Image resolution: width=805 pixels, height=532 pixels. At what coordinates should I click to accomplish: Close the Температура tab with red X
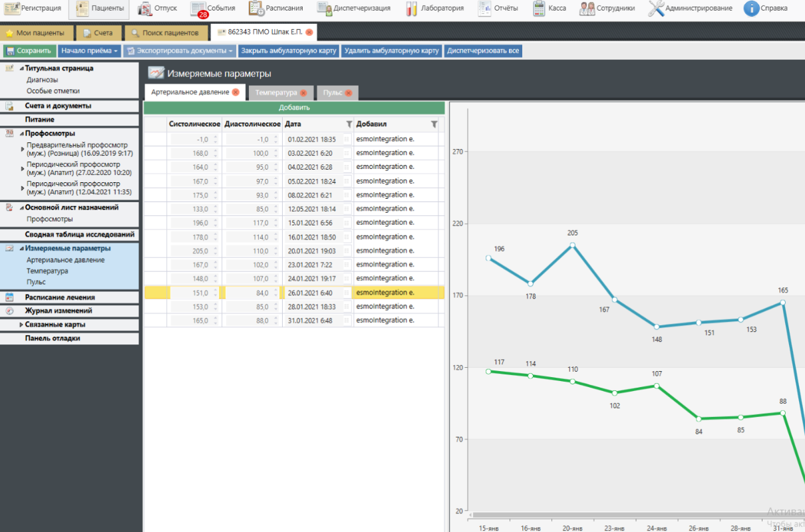tap(303, 93)
